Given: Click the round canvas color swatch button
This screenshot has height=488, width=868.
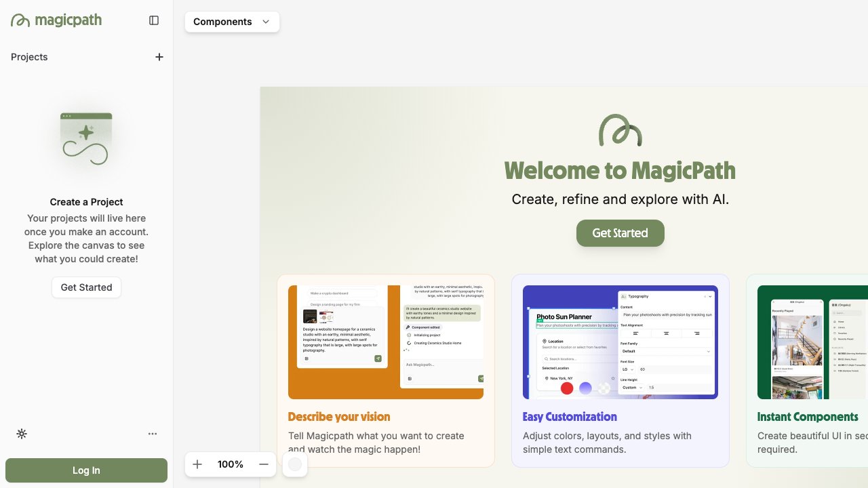Looking at the screenshot, I should coord(295,464).
